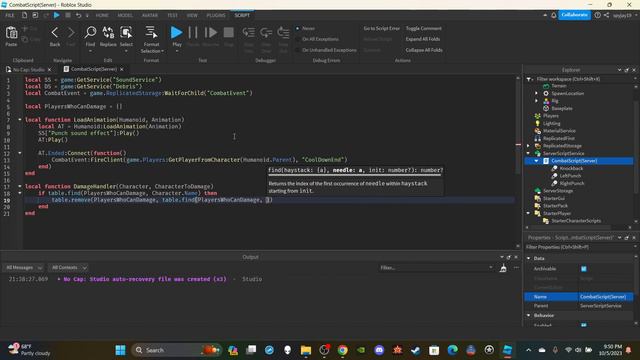The image size is (640, 360).
Task: Click the Output Filter input box
Action: (436, 268)
